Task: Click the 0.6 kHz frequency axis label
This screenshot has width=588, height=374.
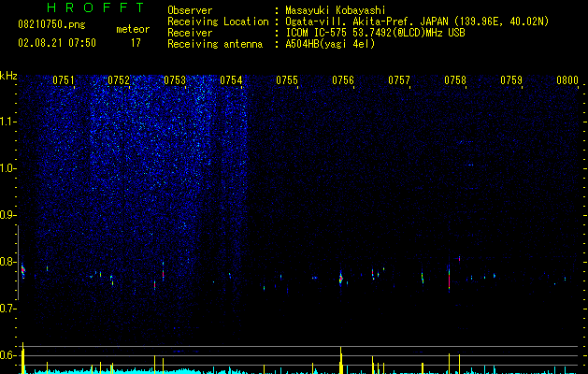Action: click(x=8, y=355)
